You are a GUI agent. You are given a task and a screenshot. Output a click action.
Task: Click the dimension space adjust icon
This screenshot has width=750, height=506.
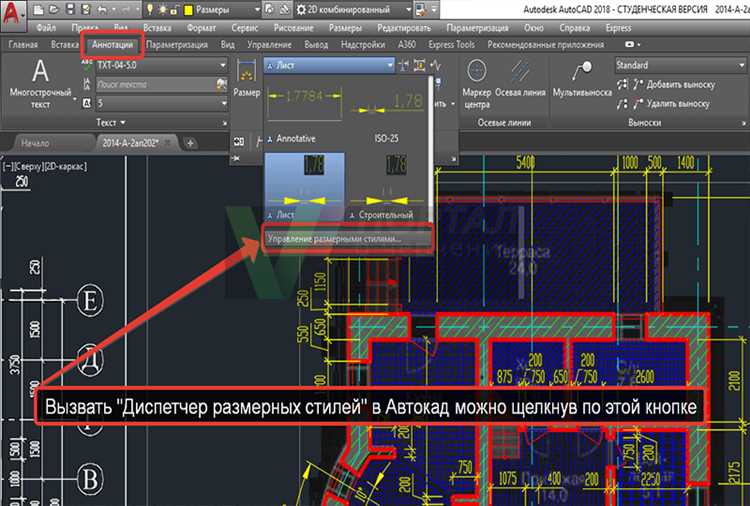(419, 66)
